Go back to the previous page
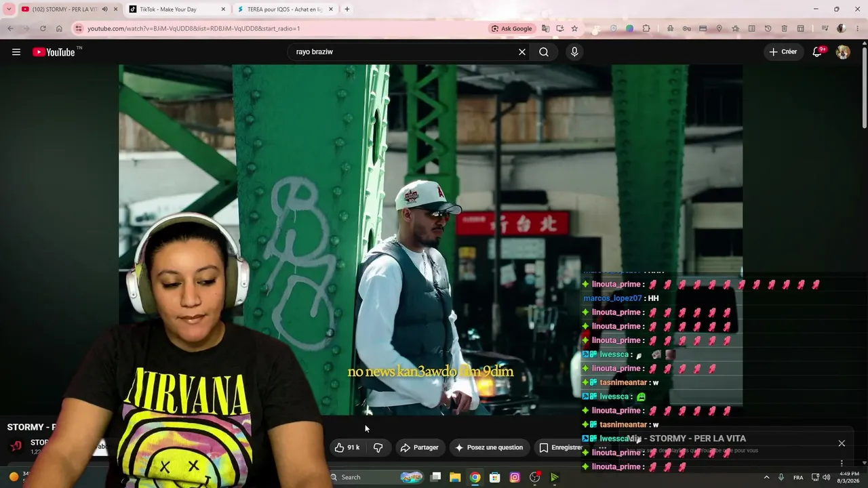868x488 pixels. [x=10, y=28]
